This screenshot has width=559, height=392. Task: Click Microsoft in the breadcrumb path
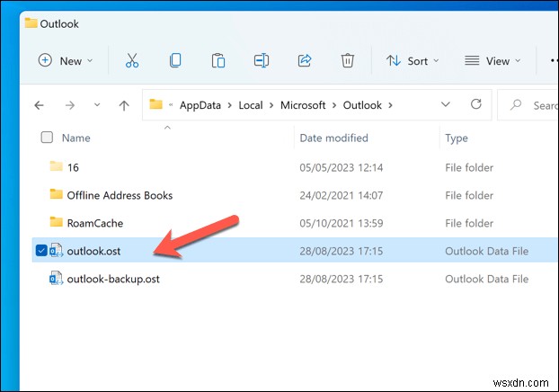(x=303, y=105)
